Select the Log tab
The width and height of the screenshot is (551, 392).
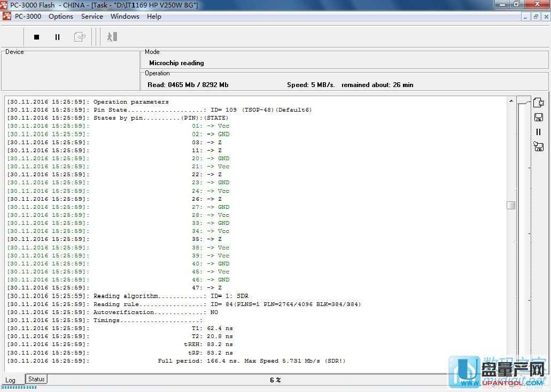(x=10, y=380)
